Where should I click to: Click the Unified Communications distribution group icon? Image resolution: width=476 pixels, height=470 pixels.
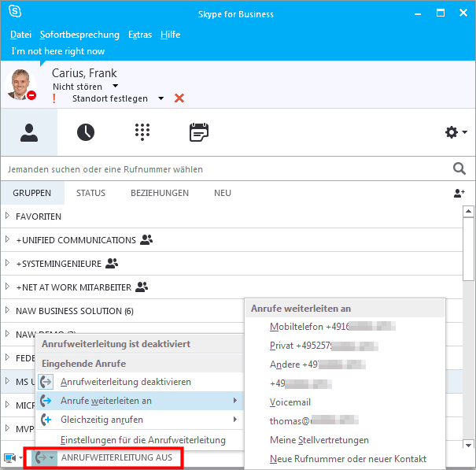coord(146,239)
